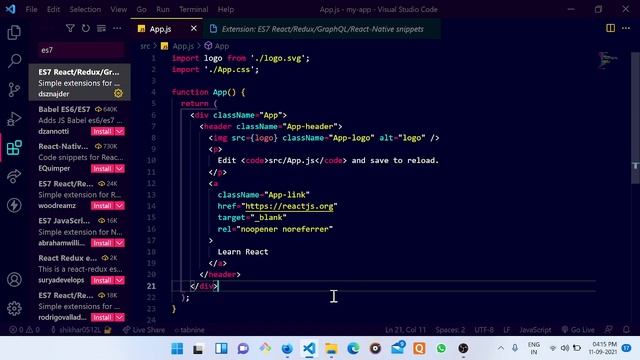Open install dropdown for abrahamwilli extension
640x360 pixels.
point(120,243)
